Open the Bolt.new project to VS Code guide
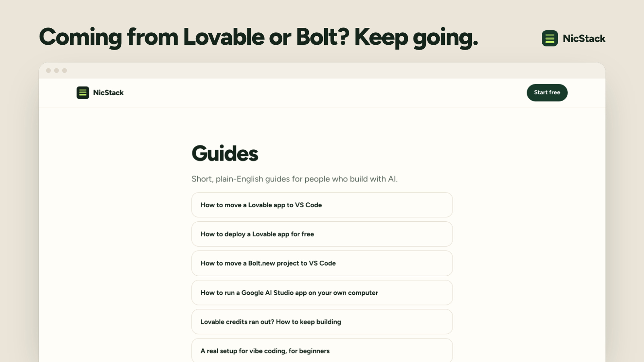This screenshot has width=644, height=362. [x=322, y=263]
